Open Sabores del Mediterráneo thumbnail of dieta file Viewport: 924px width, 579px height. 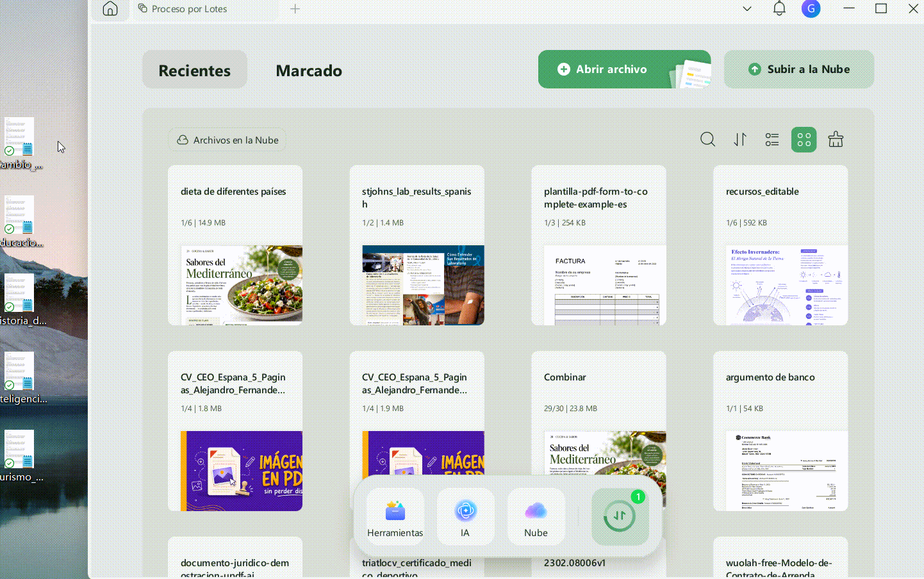[242, 285]
